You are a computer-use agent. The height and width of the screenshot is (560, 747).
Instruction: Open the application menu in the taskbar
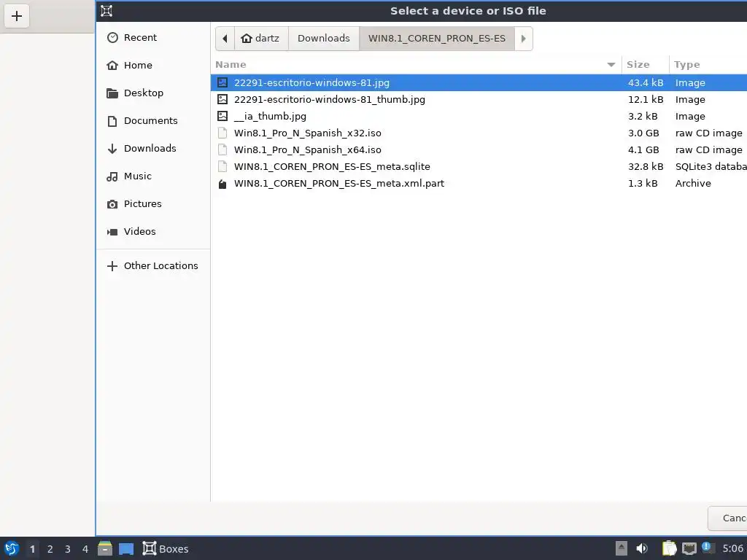tap(12, 548)
